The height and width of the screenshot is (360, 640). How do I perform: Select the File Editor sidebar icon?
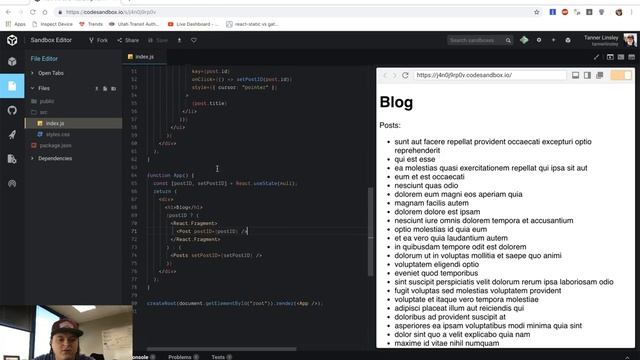click(x=12, y=86)
